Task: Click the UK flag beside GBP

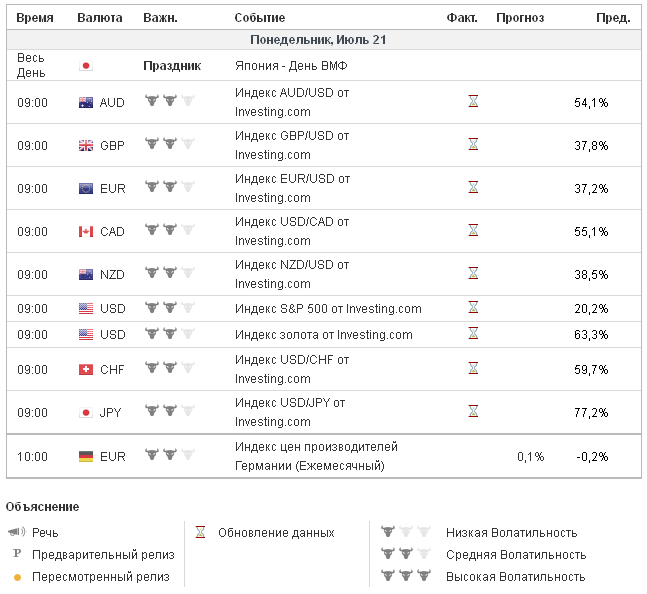Action: click(x=86, y=146)
